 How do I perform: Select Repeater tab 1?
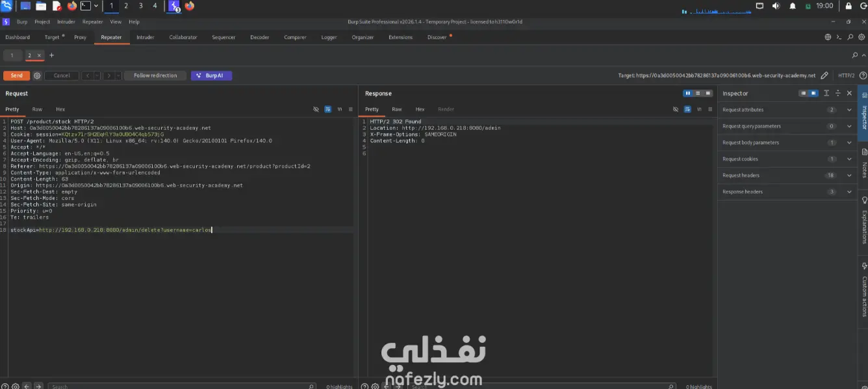click(12, 55)
